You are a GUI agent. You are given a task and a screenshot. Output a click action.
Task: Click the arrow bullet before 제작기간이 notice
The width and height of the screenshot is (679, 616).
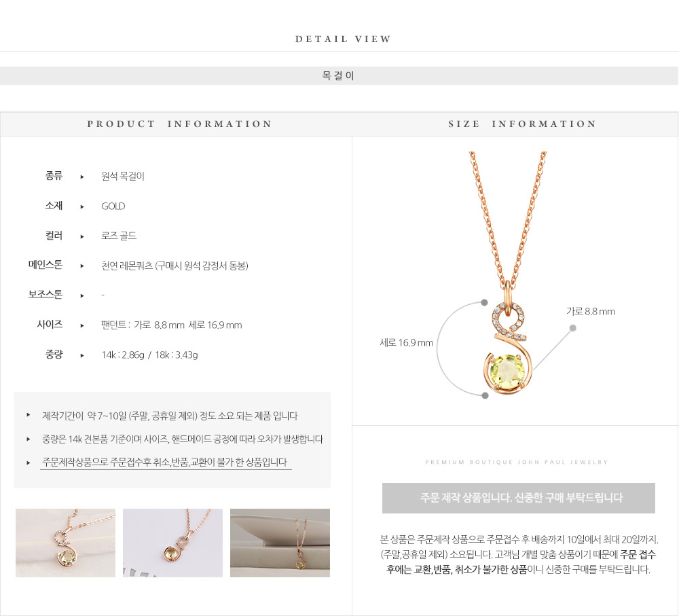click(29, 415)
